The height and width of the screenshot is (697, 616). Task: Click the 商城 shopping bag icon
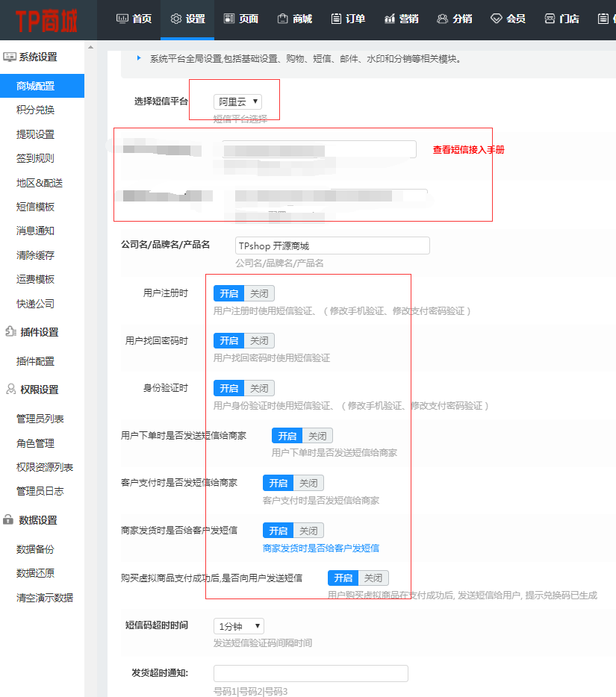282,19
